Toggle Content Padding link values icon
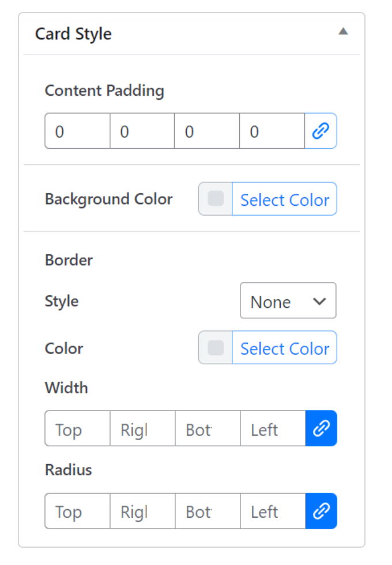The height and width of the screenshot is (565, 392). (321, 131)
